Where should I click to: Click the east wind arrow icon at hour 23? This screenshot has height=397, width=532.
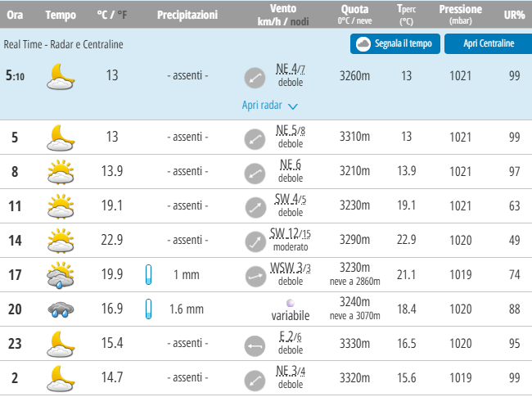point(255,345)
